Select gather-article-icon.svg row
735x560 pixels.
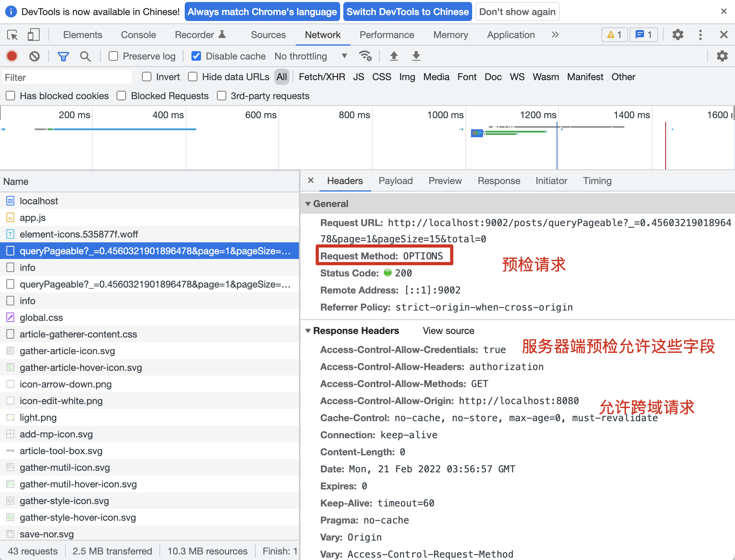tap(149, 351)
